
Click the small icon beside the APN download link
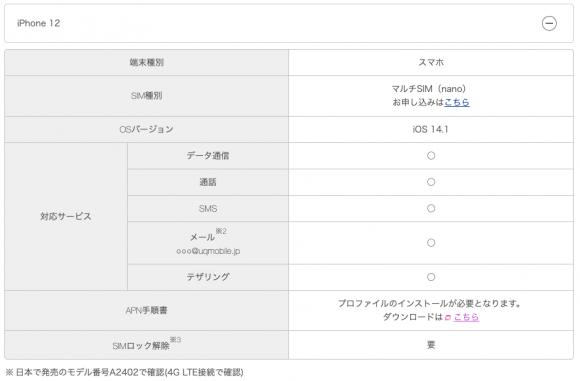448,317
